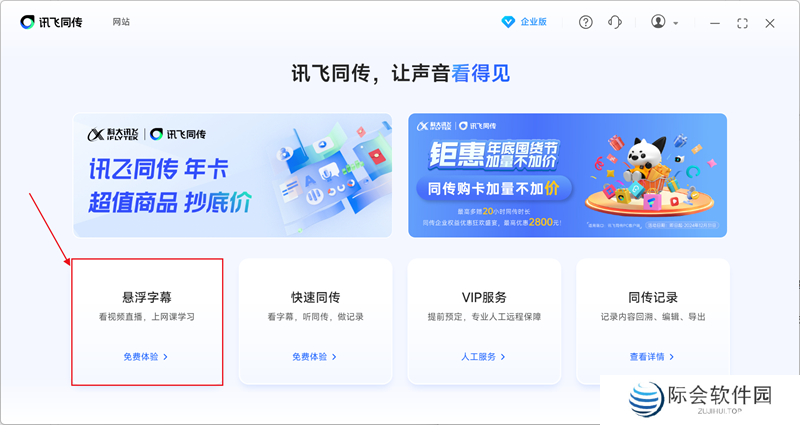800x425 pixels.
Task: Select the 悬浮字幕 card
Action: (x=147, y=321)
